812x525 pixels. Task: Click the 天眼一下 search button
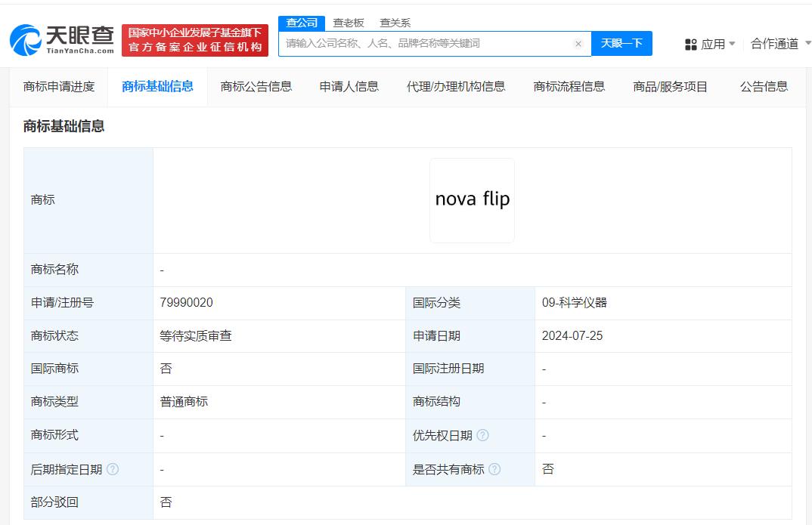(621, 43)
